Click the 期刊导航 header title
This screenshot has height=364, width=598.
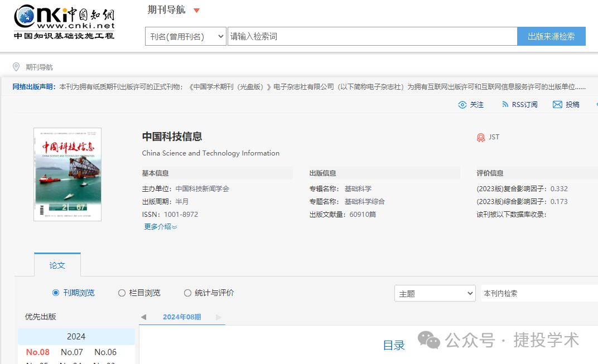pyautogui.click(x=167, y=10)
